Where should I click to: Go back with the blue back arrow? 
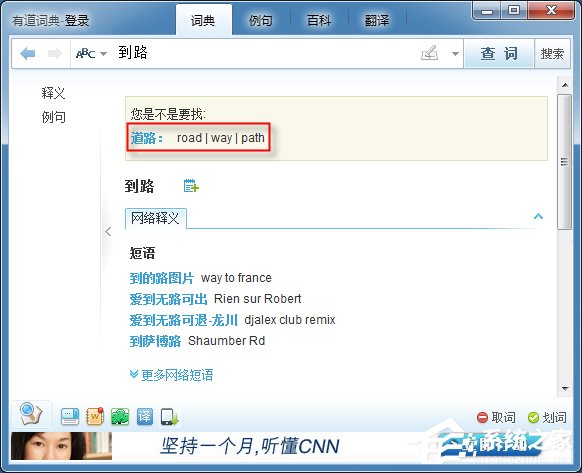pyautogui.click(x=28, y=54)
